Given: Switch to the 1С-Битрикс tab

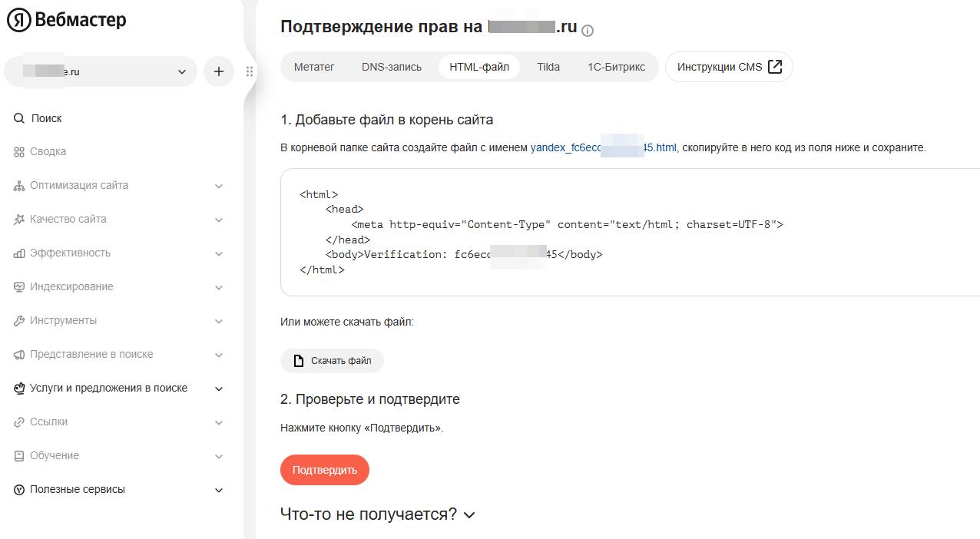Looking at the screenshot, I should 617,67.
